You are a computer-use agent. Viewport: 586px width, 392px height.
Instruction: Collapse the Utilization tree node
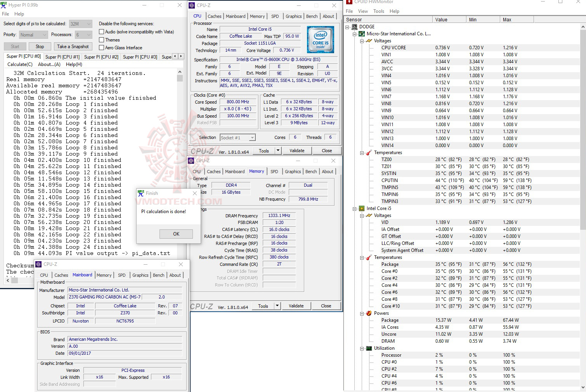pos(362,348)
